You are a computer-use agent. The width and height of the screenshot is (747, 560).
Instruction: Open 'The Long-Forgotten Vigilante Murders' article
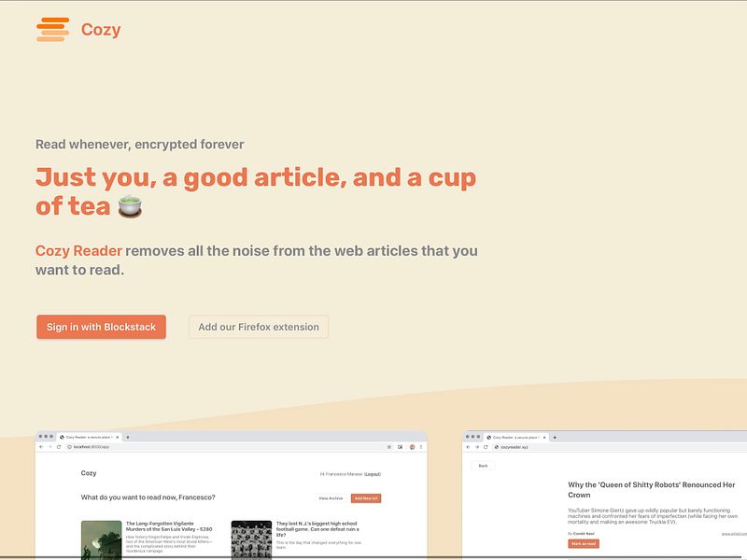click(x=169, y=526)
